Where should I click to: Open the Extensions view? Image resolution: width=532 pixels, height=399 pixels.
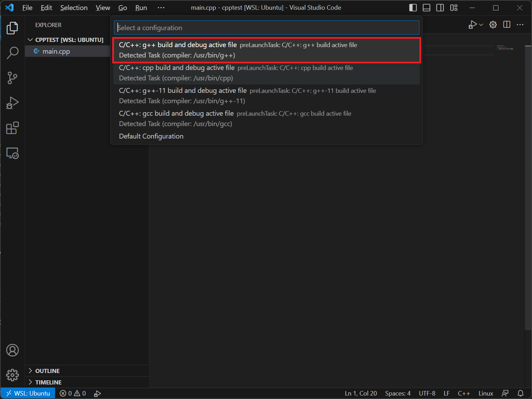pos(12,128)
